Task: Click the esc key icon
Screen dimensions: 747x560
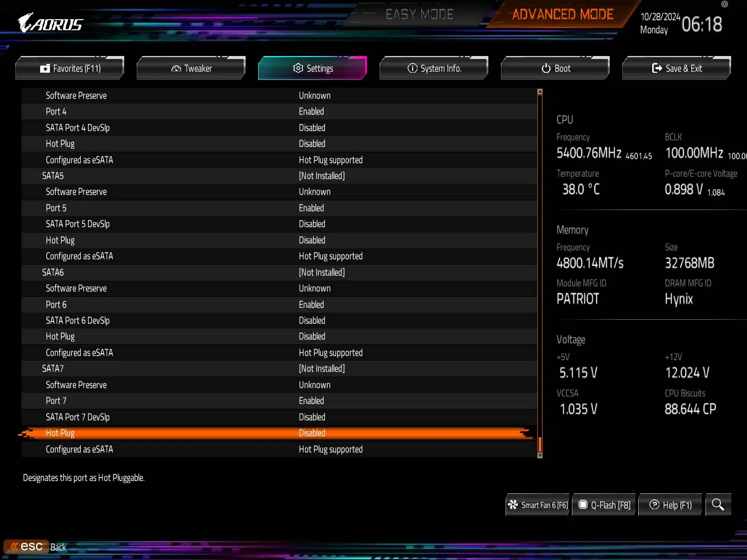Action: pyautogui.click(x=27, y=546)
